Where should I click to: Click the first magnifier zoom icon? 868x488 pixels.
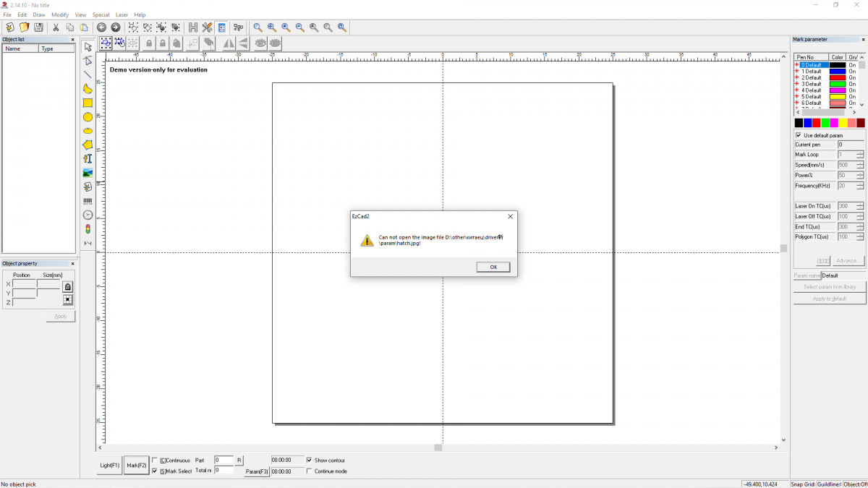tap(258, 27)
